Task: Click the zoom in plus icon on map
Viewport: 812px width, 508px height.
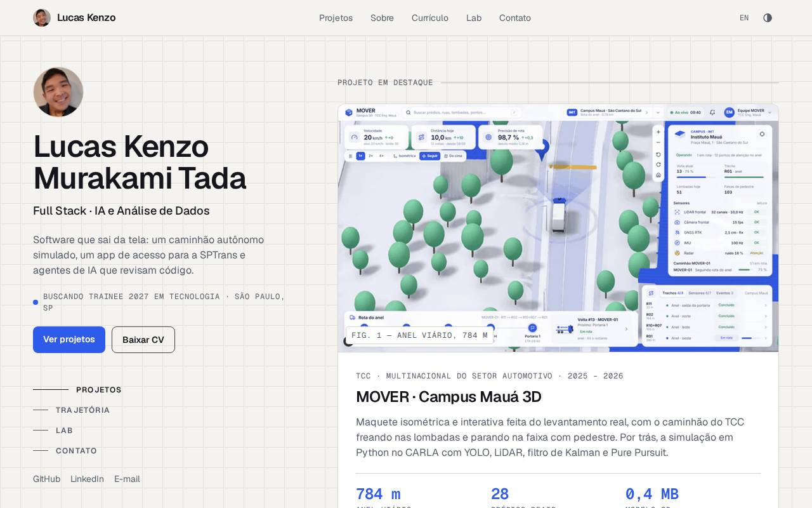Action: tap(658, 132)
